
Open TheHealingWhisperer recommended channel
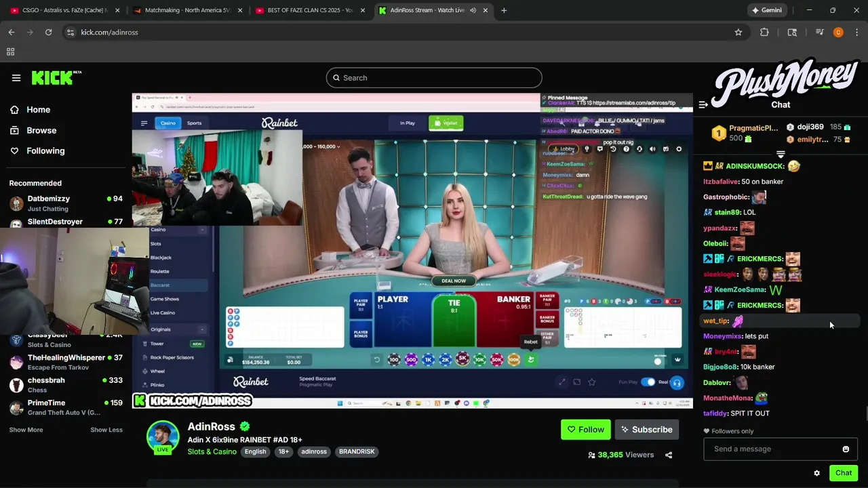[66, 361]
